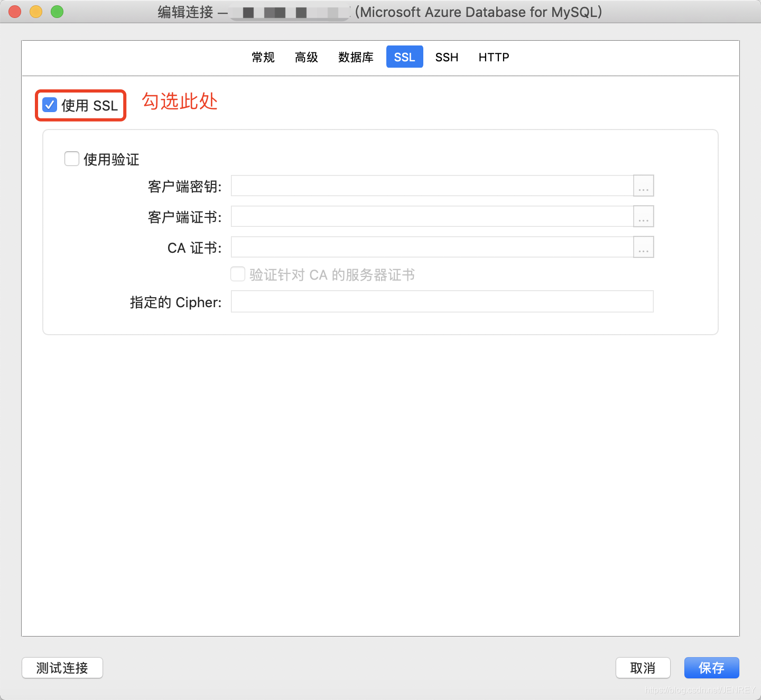
Task: Switch to the HTTP tab
Action: [493, 57]
